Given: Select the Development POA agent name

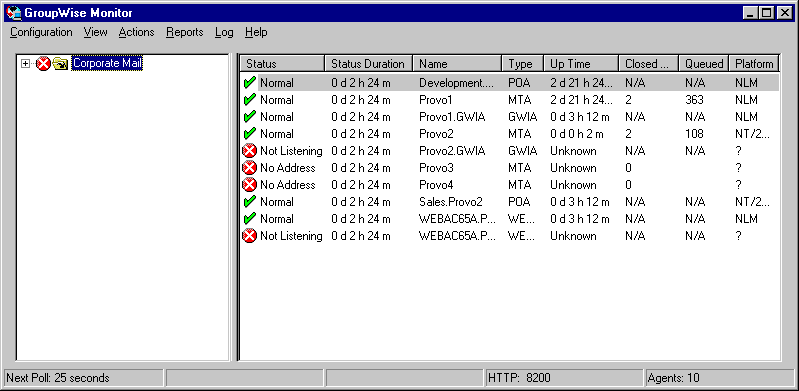Looking at the screenshot, I should point(457,83).
